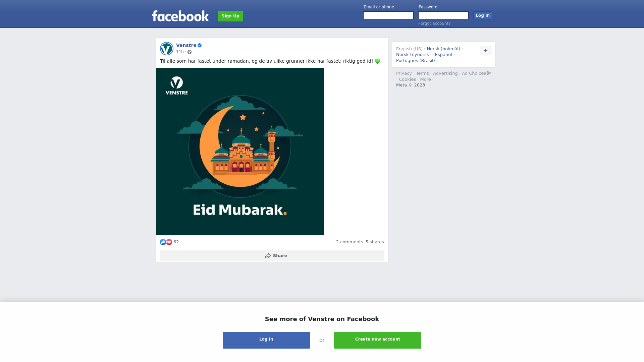Click the Create new account button

pyautogui.click(x=378, y=340)
